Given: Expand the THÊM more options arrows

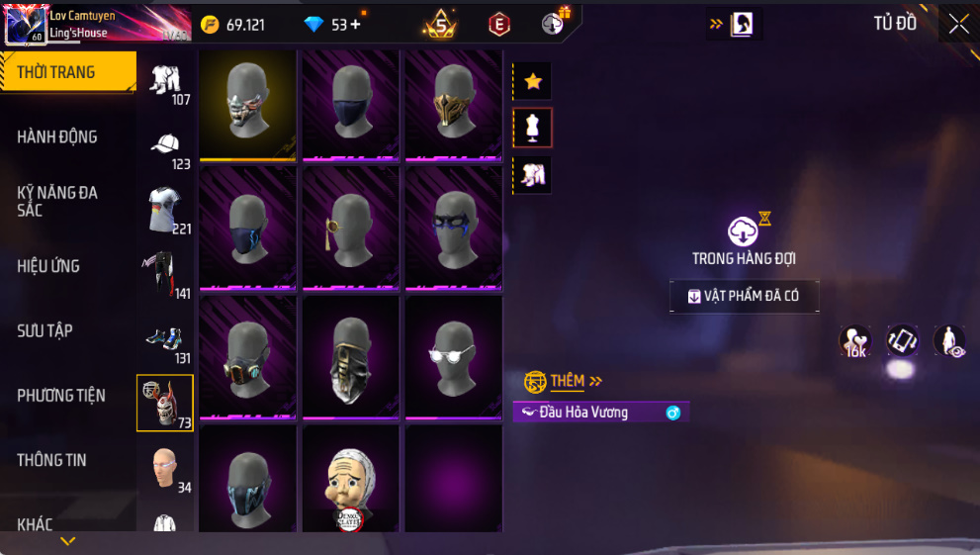Looking at the screenshot, I should (595, 381).
